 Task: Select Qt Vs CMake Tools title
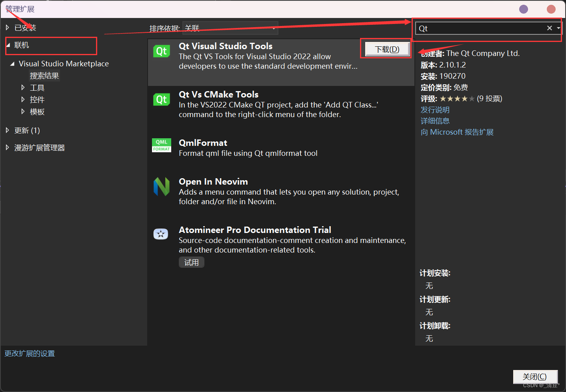click(219, 94)
